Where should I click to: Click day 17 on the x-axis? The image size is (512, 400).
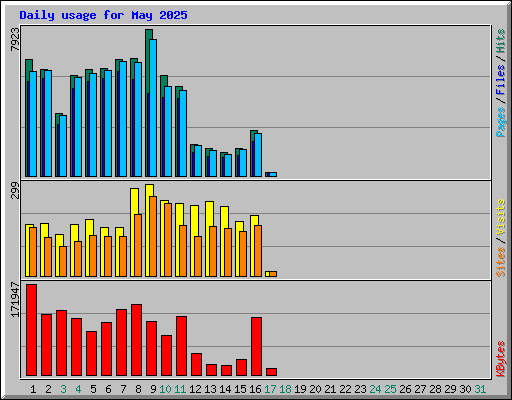270,389
